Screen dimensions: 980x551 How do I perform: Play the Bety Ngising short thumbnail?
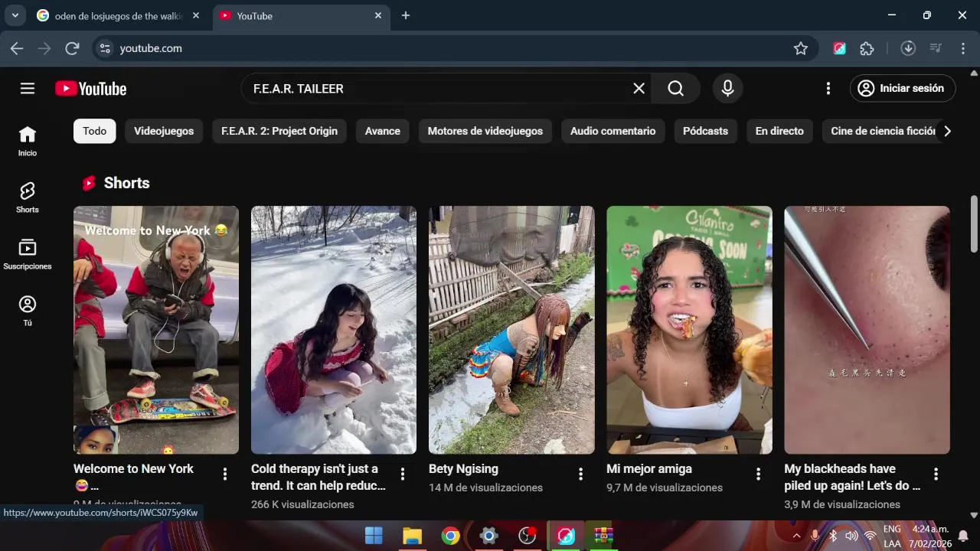[511, 330]
